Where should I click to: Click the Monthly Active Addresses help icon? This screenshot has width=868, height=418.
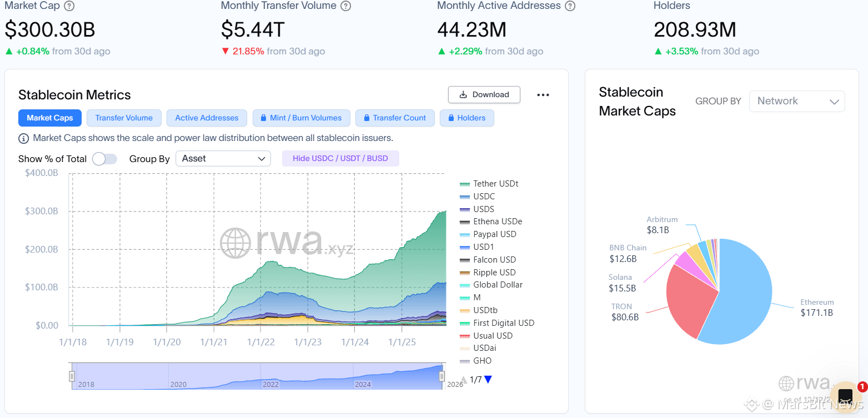coord(570,6)
